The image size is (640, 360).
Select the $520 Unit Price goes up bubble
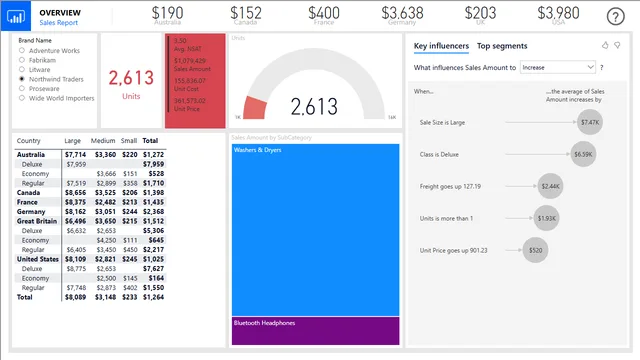click(x=536, y=250)
